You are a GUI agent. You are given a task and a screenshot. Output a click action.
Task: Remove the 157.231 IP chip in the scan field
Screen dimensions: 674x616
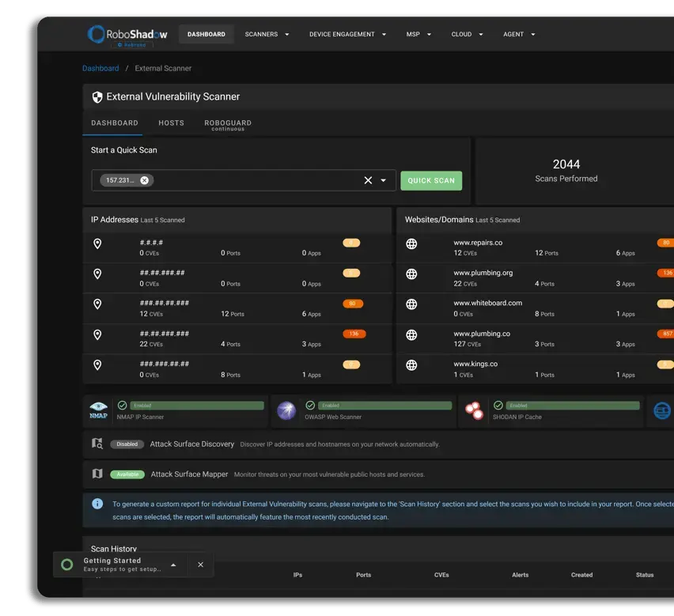(x=143, y=180)
